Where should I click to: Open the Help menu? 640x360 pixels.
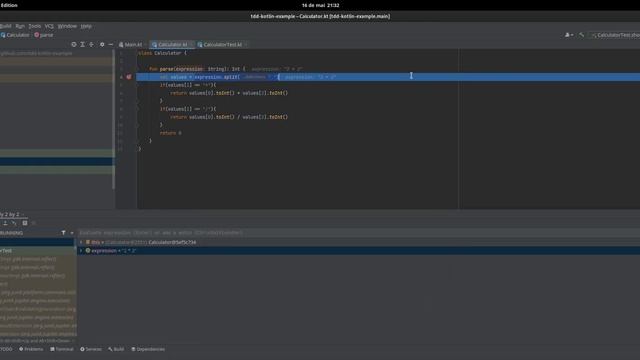pos(86,26)
